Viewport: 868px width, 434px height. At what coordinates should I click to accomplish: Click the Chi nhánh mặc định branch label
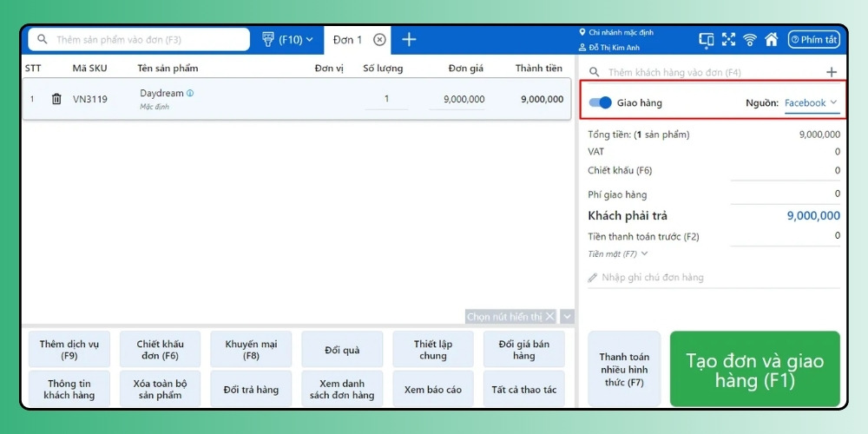click(621, 33)
